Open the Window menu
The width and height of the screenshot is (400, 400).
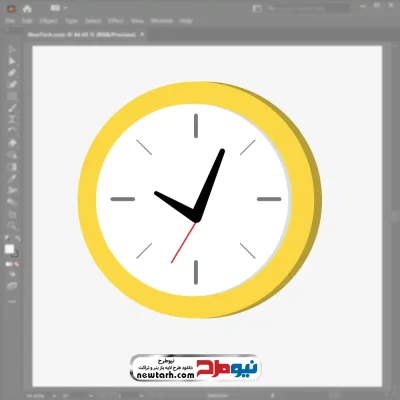[162, 21]
